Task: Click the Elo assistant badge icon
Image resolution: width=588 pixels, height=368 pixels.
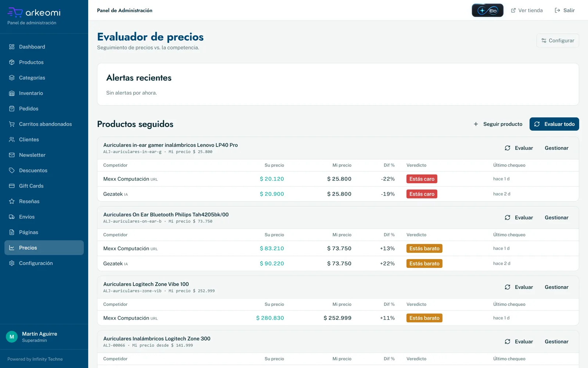Action: click(x=487, y=10)
